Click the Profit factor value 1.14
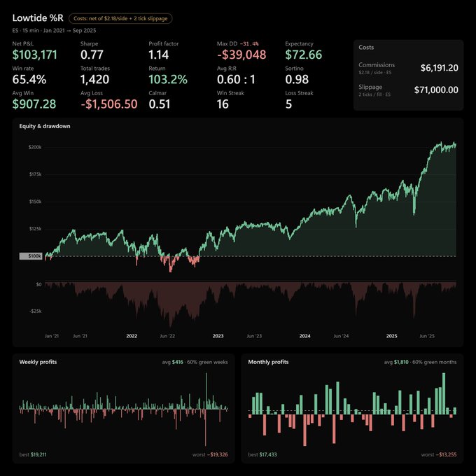Viewport: 476px width, 476px height. pos(158,55)
